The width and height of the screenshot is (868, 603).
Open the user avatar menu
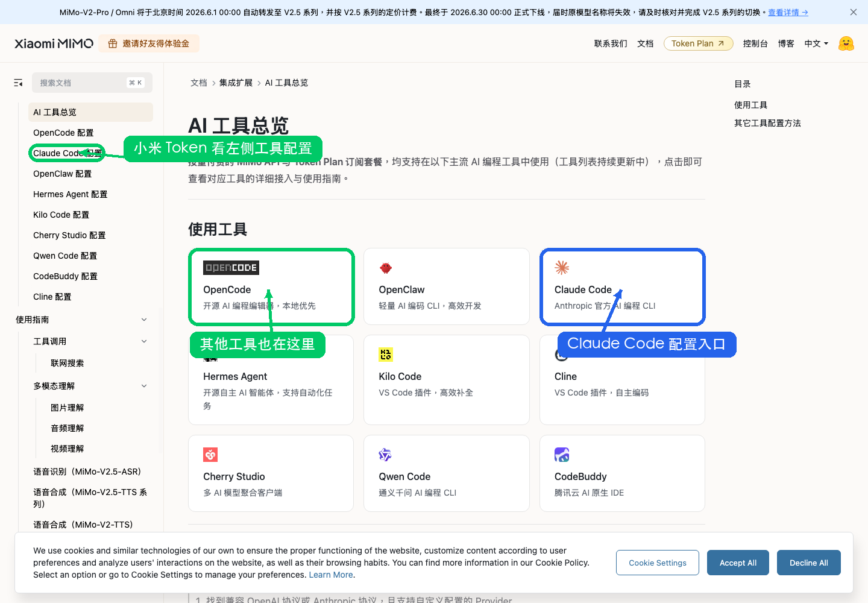tap(846, 43)
